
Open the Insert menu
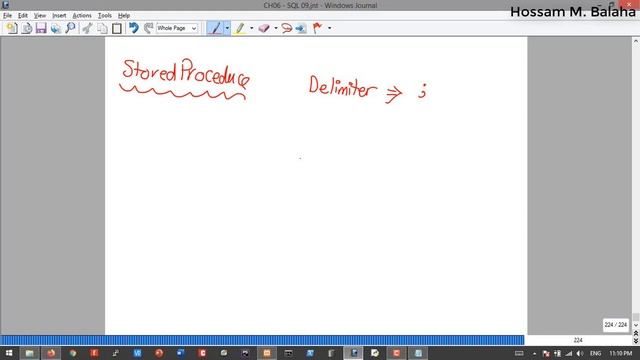[x=59, y=16]
